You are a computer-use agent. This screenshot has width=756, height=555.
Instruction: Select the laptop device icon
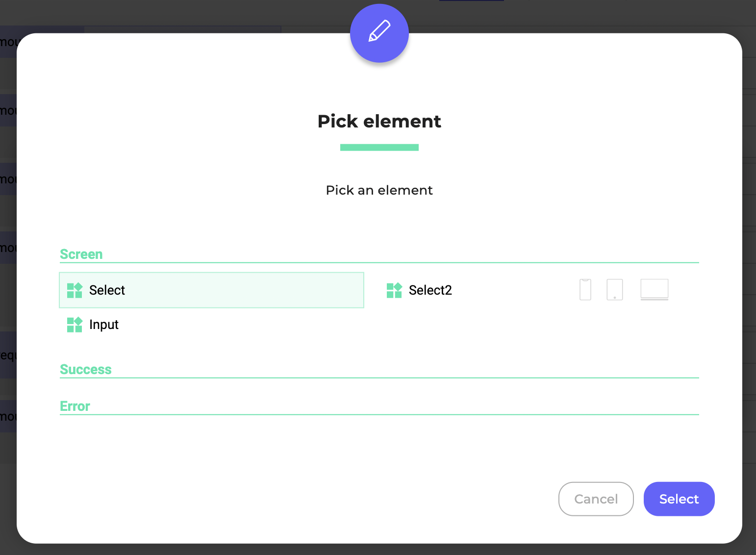(654, 290)
